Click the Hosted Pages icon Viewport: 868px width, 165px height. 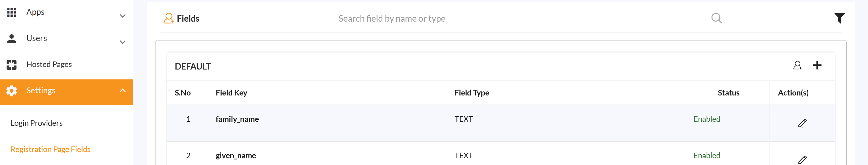click(x=11, y=65)
